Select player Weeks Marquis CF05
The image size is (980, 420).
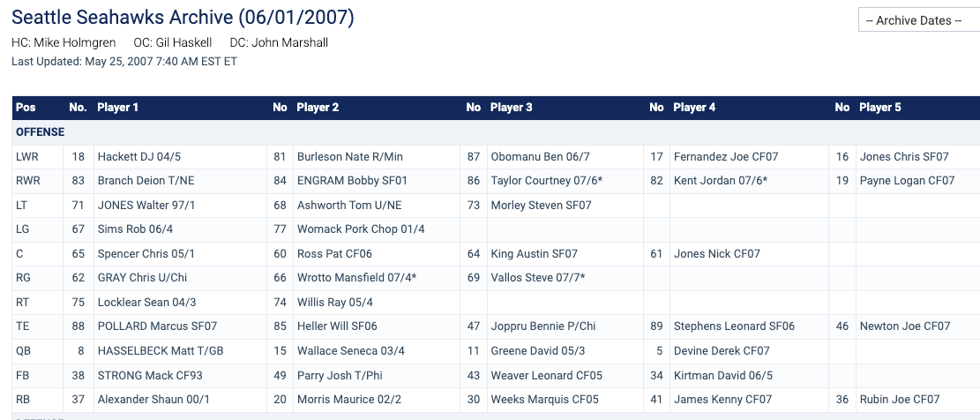(544, 400)
